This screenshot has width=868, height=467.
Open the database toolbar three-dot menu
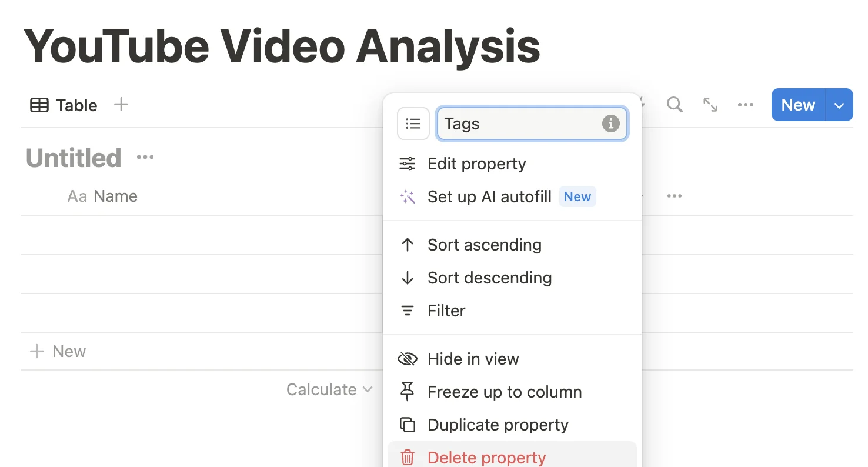click(x=746, y=105)
